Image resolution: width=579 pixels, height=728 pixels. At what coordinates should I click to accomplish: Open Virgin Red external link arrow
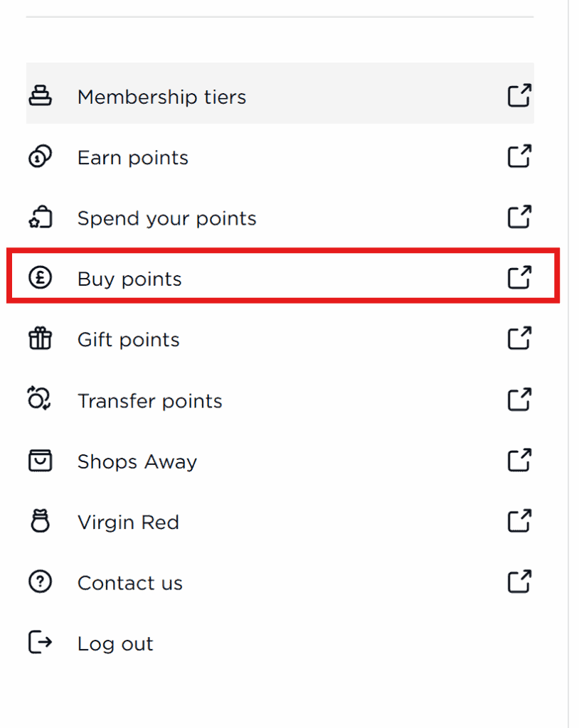[519, 522]
